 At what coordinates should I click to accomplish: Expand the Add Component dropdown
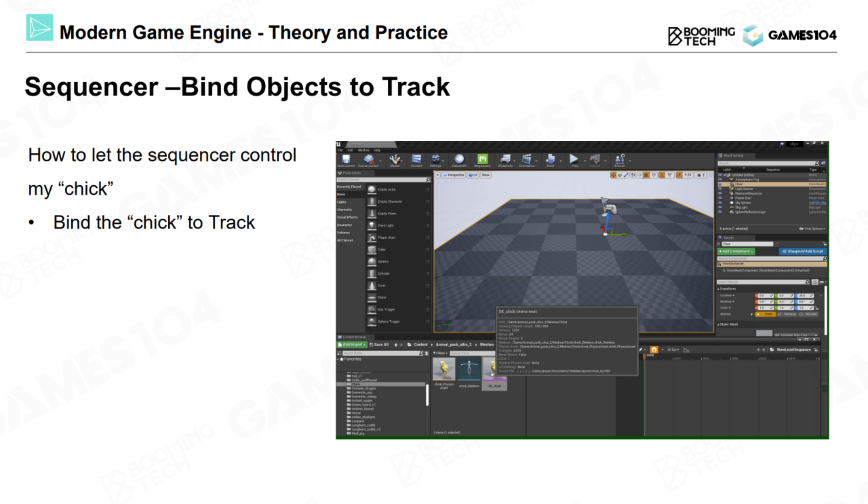click(734, 251)
